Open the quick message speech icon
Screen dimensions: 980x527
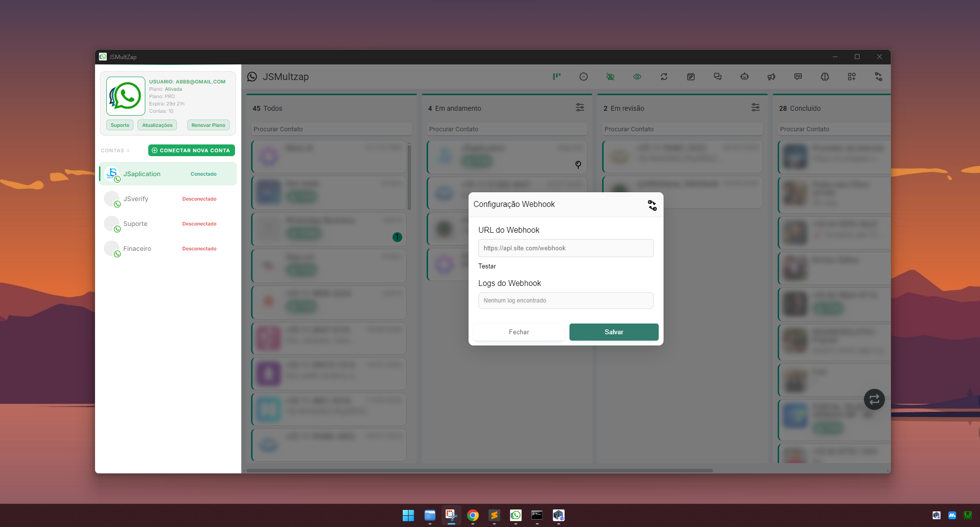798,77
